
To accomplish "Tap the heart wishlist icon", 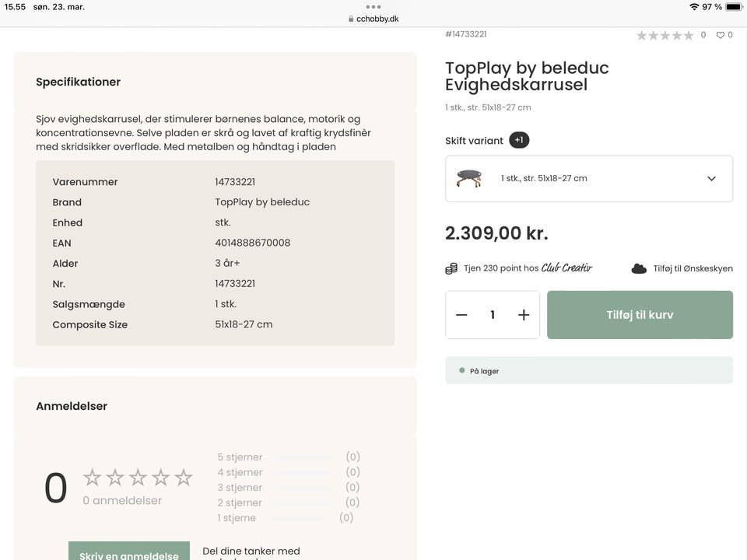I will pos(721,35).
